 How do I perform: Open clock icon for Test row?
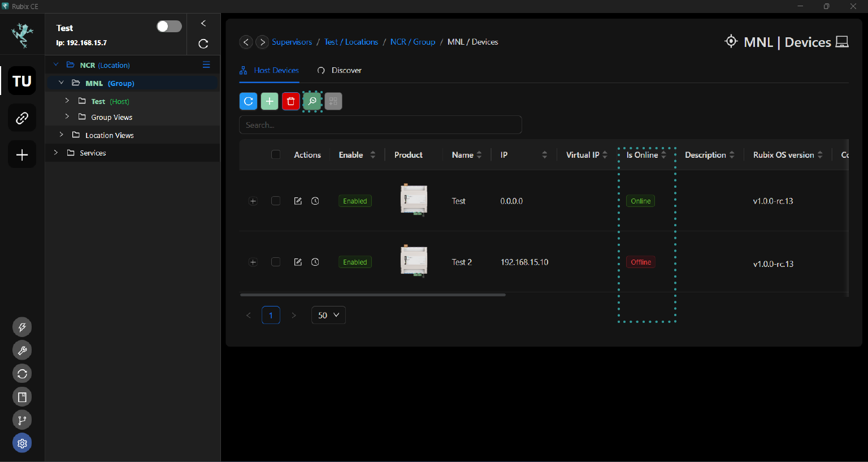pos(315,201)
